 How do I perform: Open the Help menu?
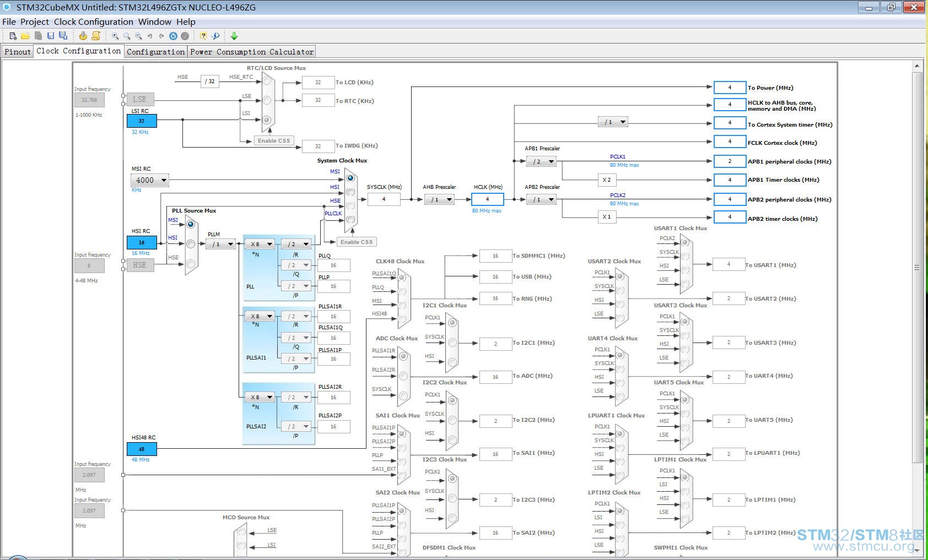[186, 22]
